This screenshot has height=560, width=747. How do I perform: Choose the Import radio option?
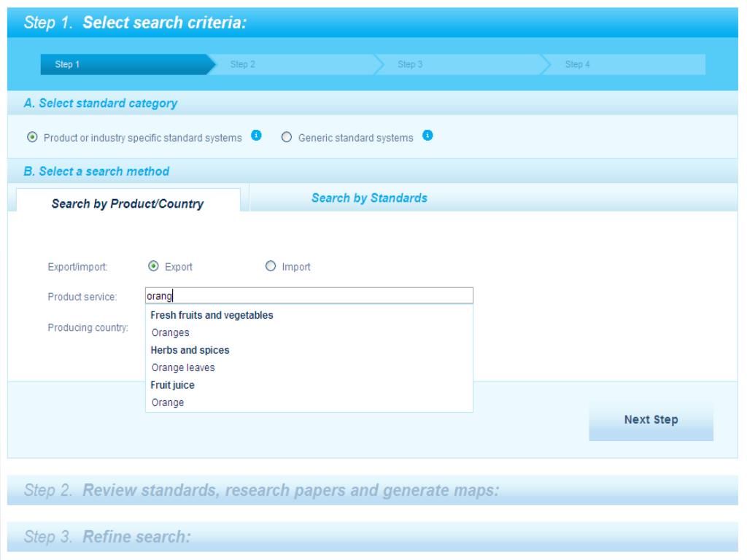pyautogui.click(x=271, y=266)
